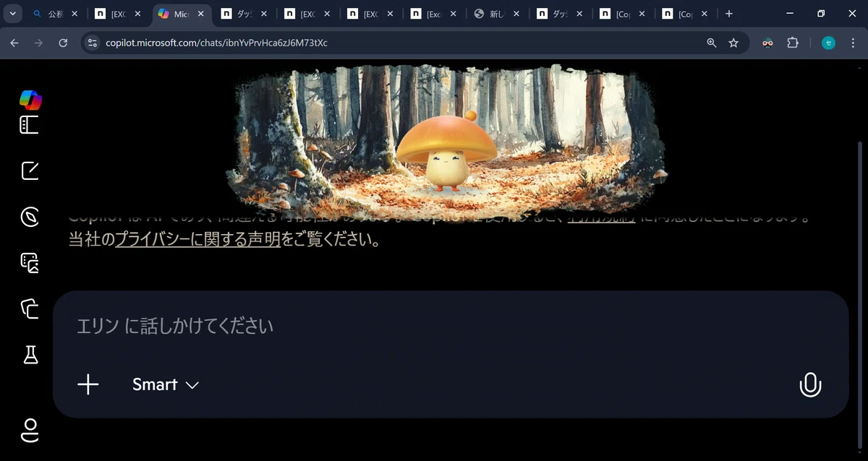Open a new browser tab with plus
The image size is (868, 461).
[728, 14]
